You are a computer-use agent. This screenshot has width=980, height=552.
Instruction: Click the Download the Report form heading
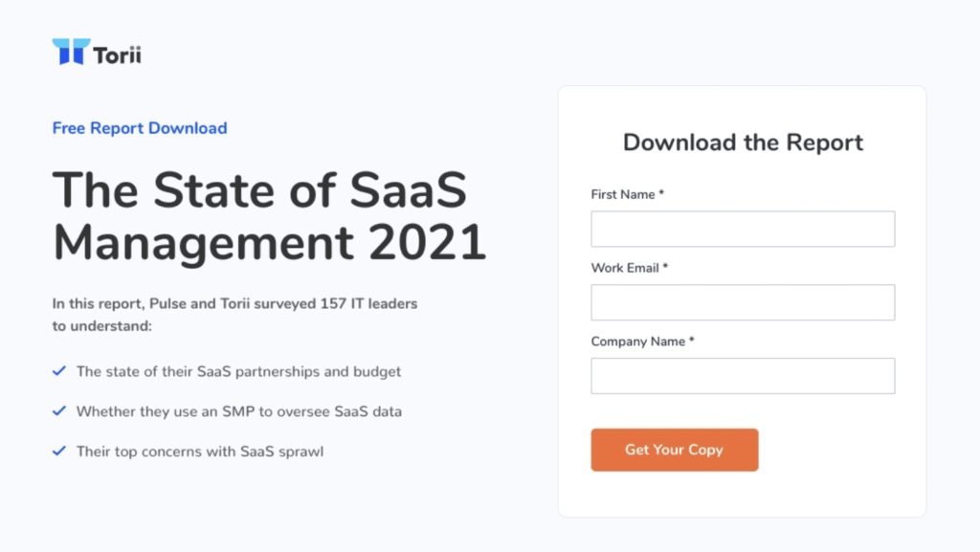click(x=743, y=143)
